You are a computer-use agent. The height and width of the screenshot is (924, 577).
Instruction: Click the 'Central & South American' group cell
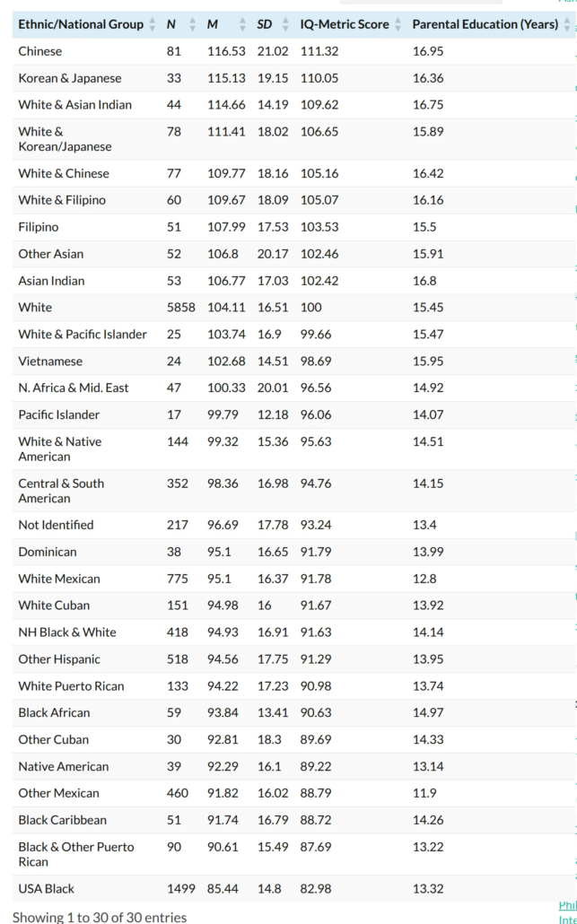(x=61, y=491)
